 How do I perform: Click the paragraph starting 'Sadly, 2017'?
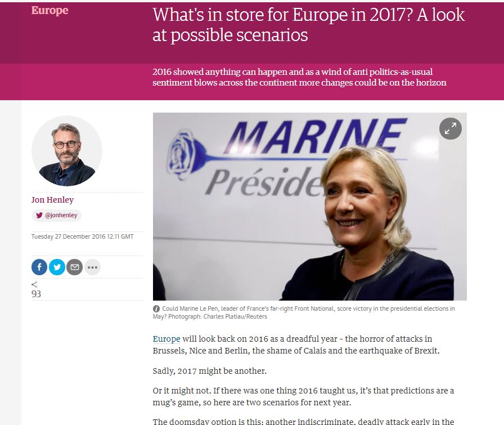(210, 371)
